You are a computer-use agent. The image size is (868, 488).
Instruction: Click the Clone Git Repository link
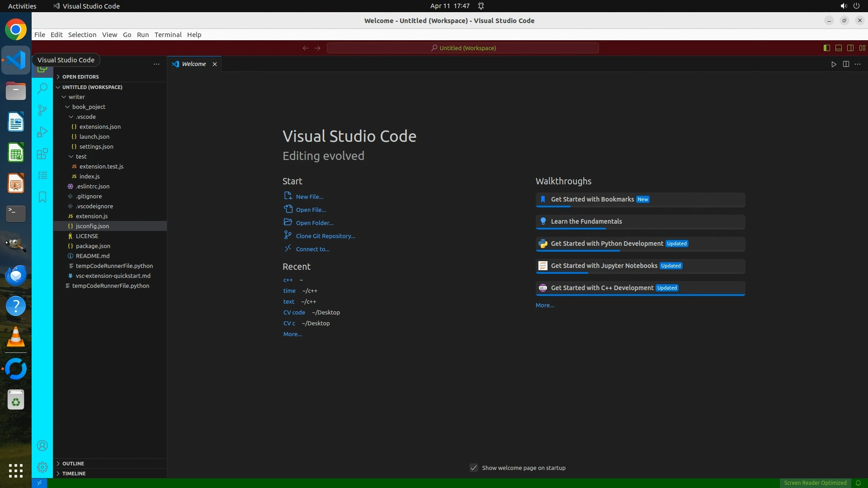[x=325, y=236]
